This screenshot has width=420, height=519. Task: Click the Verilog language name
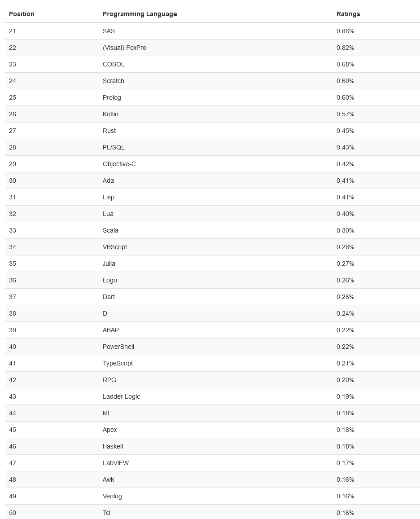[112, 496]
